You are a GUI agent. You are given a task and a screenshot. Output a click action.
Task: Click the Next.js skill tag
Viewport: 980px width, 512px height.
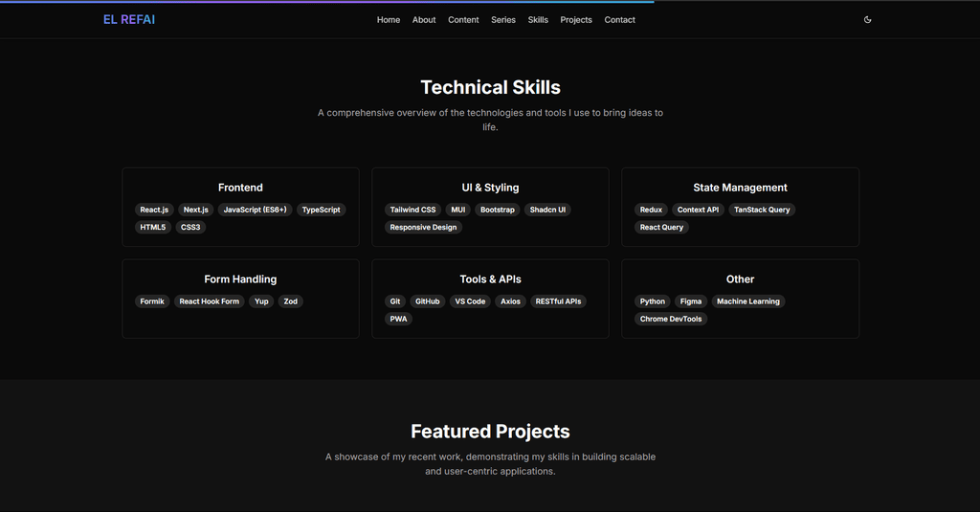(x=195, y=210)
